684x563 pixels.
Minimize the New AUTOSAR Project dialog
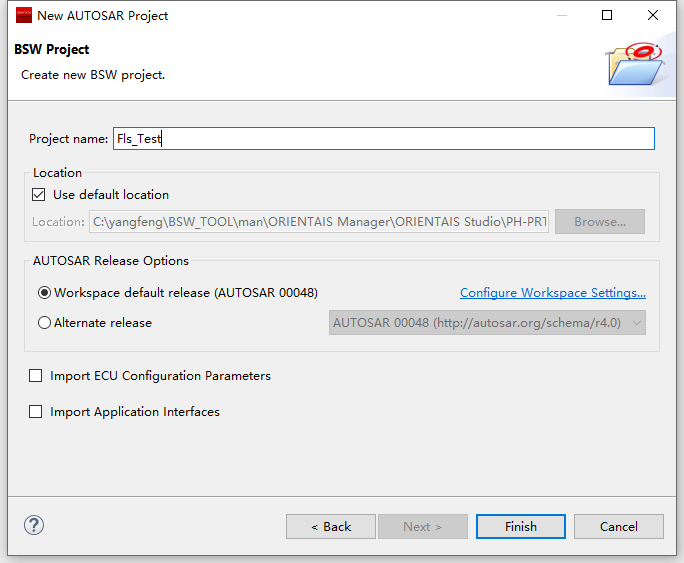tap(562, 15)
